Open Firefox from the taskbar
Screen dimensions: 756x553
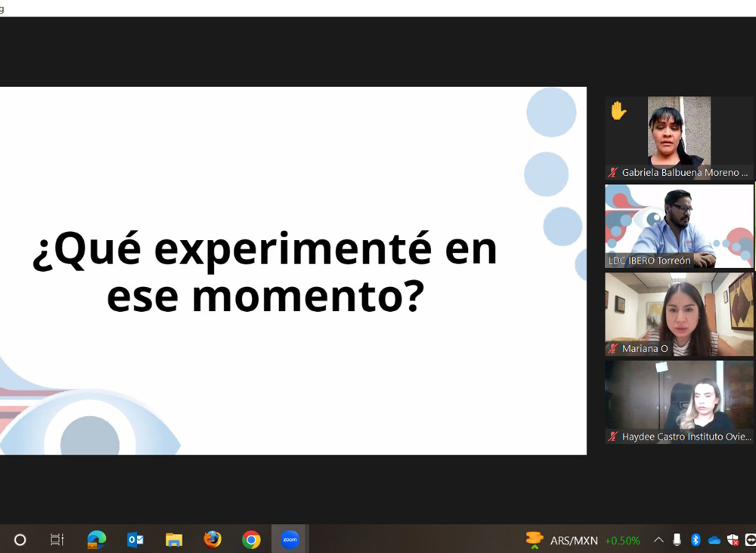212,539
